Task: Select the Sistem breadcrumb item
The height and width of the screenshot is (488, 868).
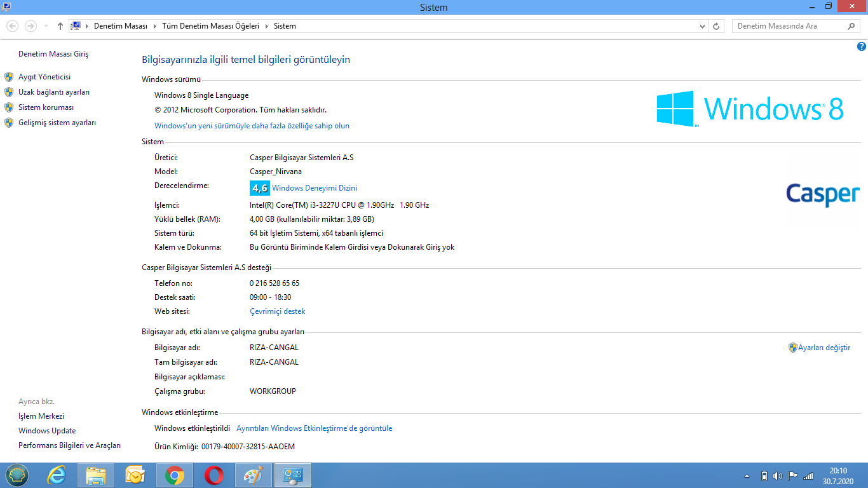Action: [x=285, y=26]
